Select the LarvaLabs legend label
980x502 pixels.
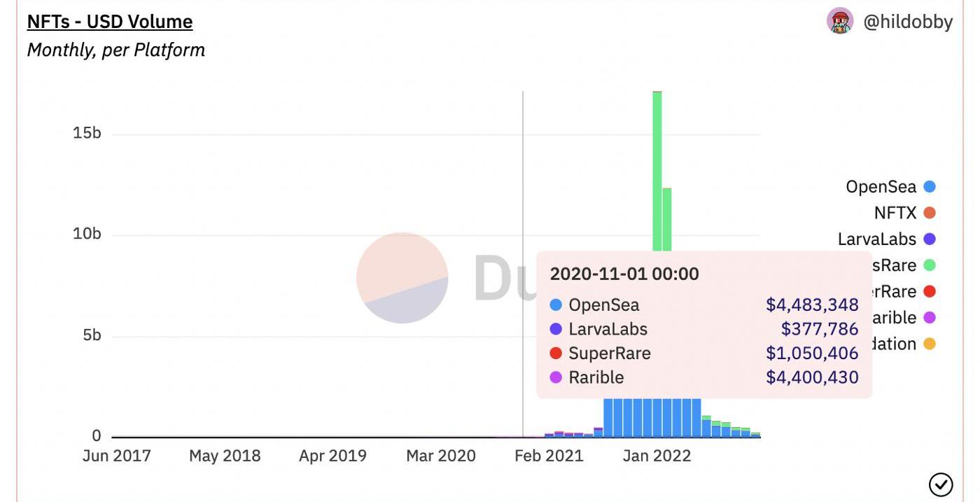(877, 239)
